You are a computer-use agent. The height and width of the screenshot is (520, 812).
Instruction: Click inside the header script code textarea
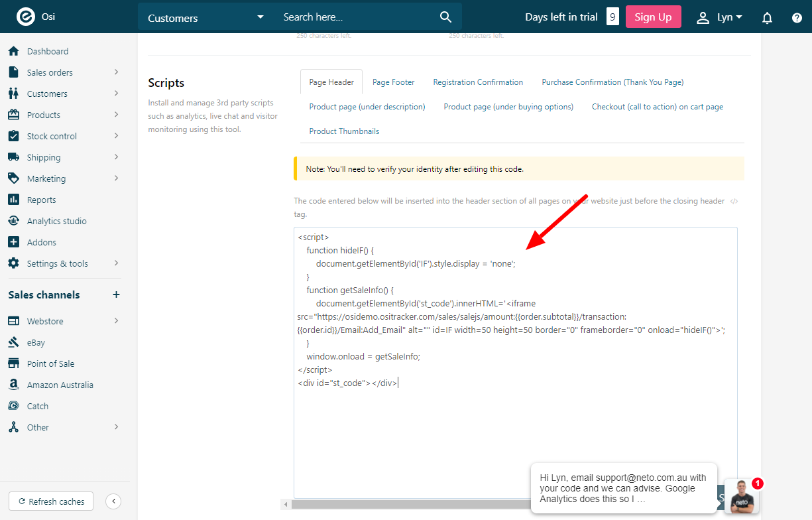[x=516, y=362]
